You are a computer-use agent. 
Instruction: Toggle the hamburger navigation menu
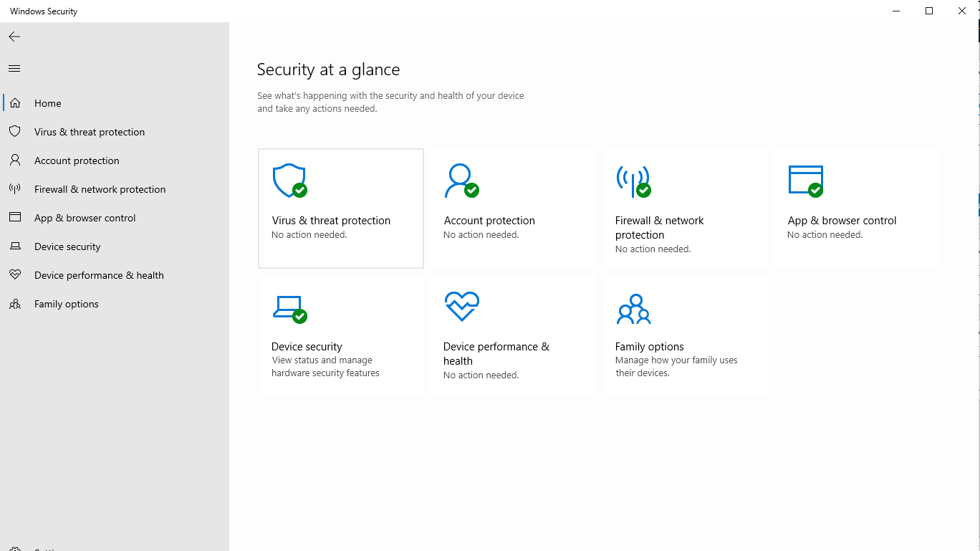point(14,69)
